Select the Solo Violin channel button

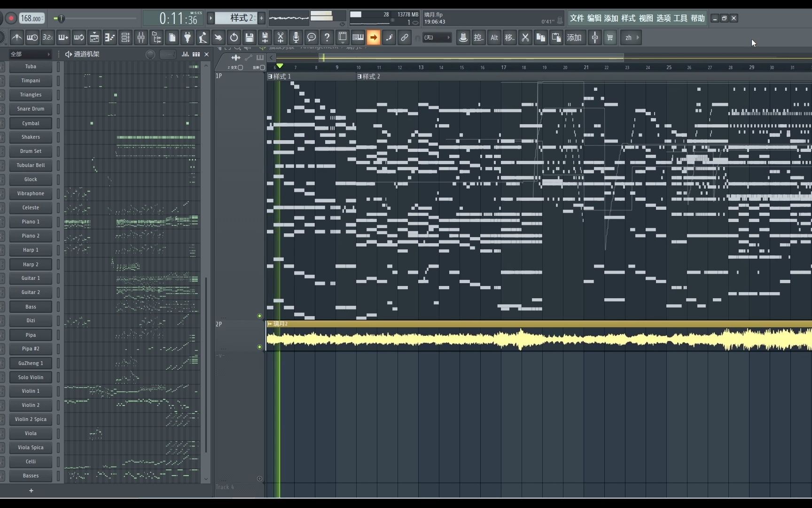pos(31,377)
